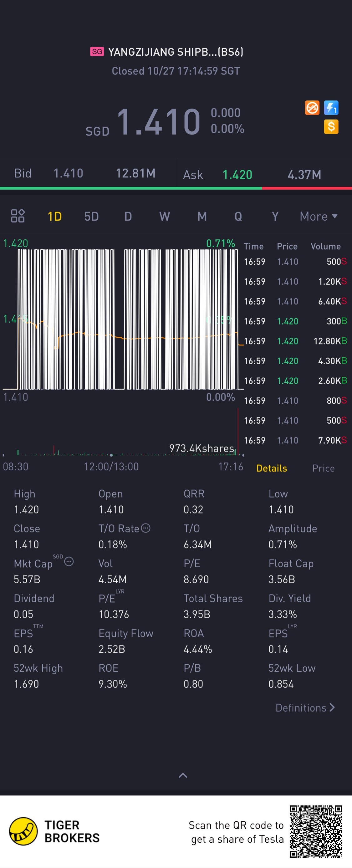Screen dimensions: 352x868
Task: Tap the yellow dollar sign icon
Action: pos(331,127)
